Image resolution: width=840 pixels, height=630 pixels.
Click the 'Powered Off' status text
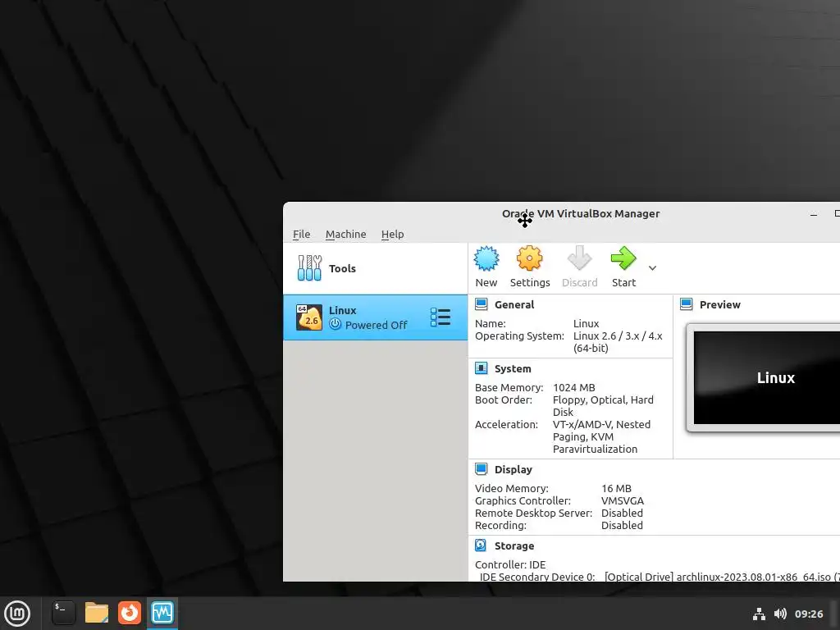376,325
